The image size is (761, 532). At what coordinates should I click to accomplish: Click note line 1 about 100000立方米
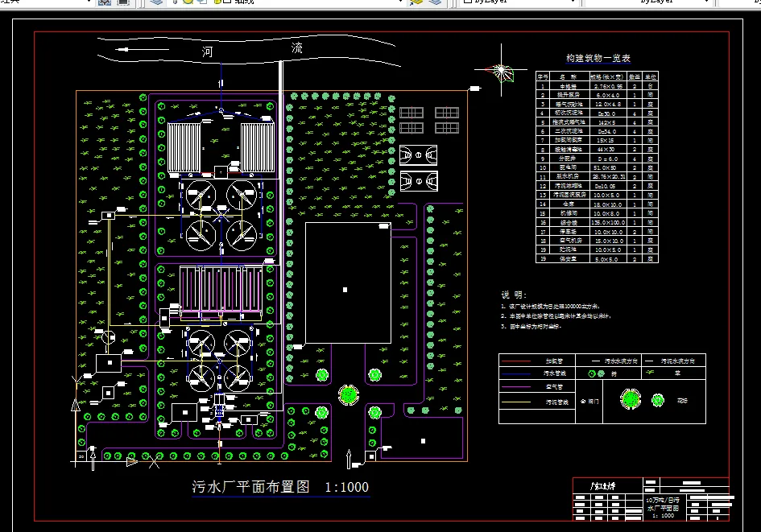click(x=551, y=307)
